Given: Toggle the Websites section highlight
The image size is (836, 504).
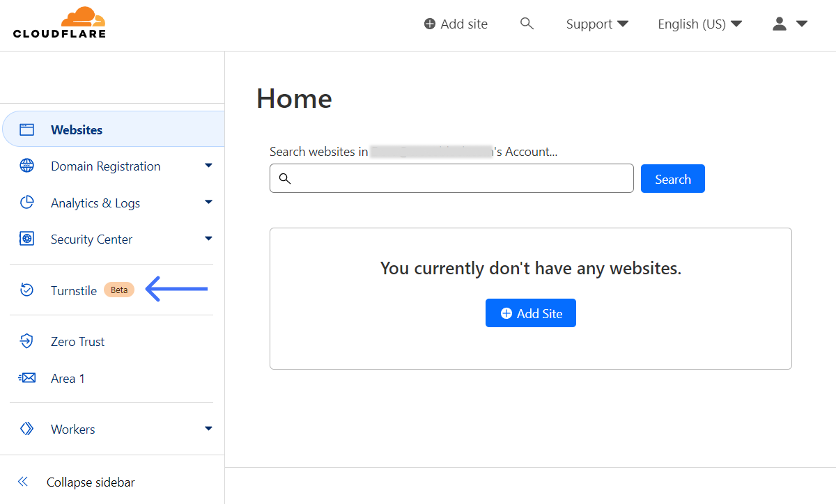Looking at the screenshot, I should pos(77,129).
